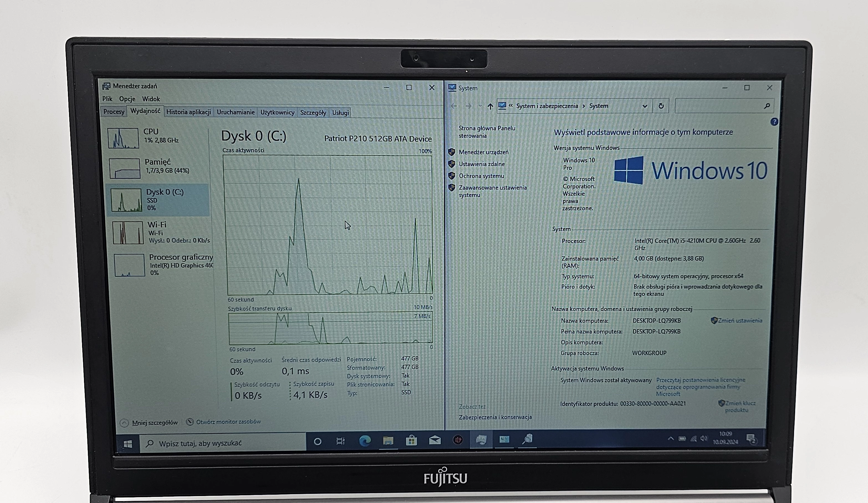Open Ustawienia zdalne link
868x503 pixels.
(482, 164)
